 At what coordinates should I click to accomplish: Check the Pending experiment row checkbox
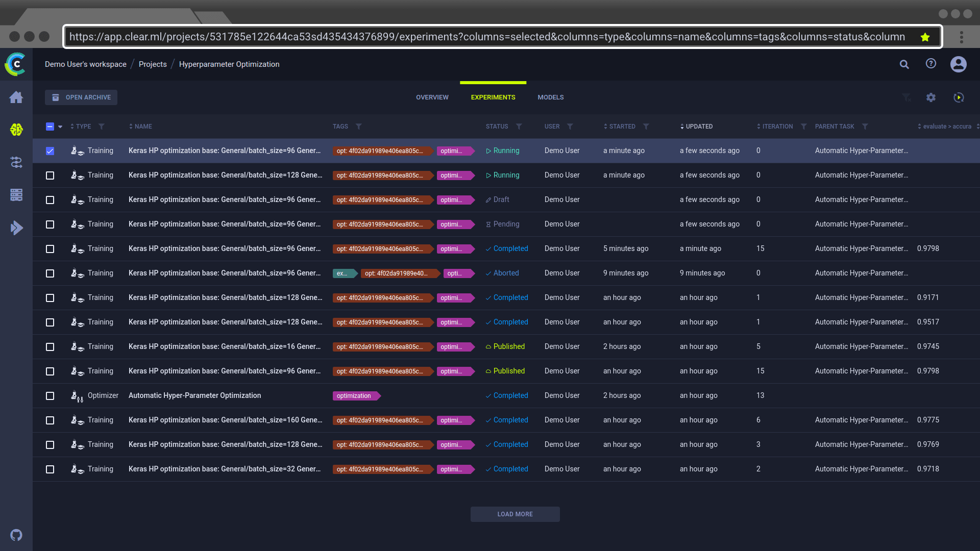tap(50, 224)
